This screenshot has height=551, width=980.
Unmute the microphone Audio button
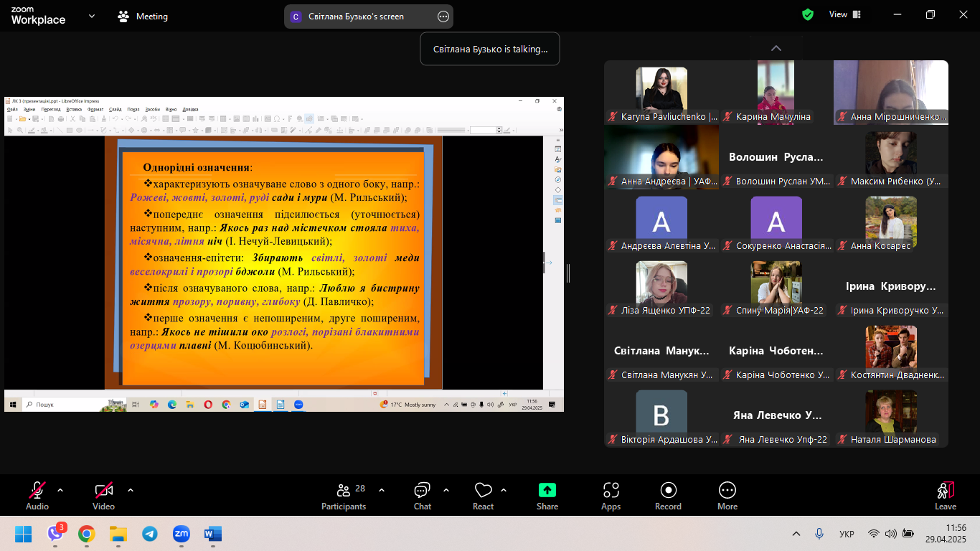37,495
